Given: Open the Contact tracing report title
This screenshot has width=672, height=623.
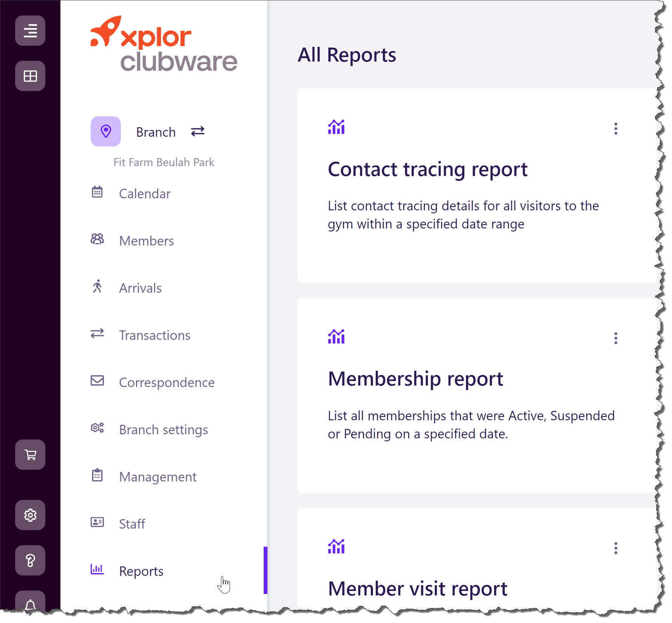Looking at the screenshot, I should coord(428,169).
